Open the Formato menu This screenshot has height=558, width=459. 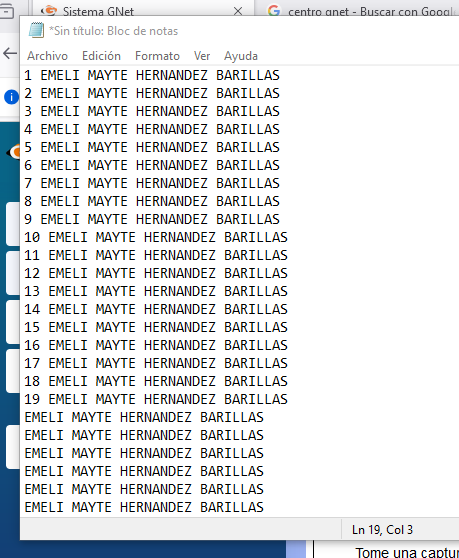(157, 56)
